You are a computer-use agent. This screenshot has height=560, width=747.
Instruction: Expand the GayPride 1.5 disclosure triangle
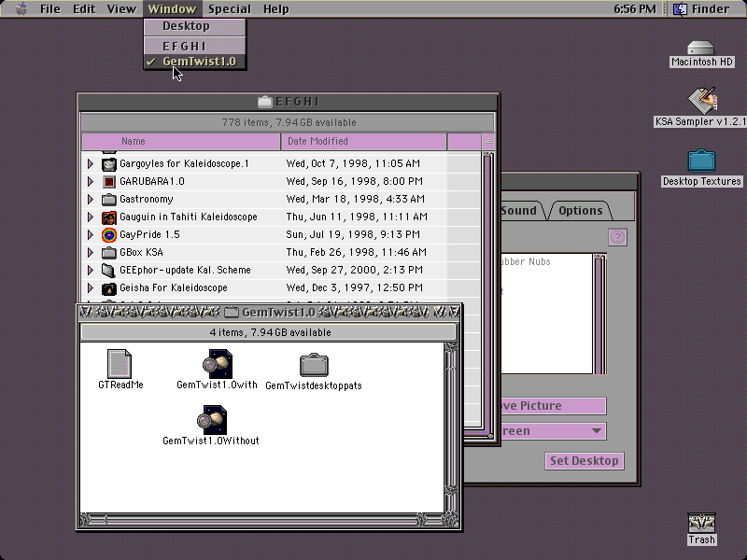[x=90, y=235]
